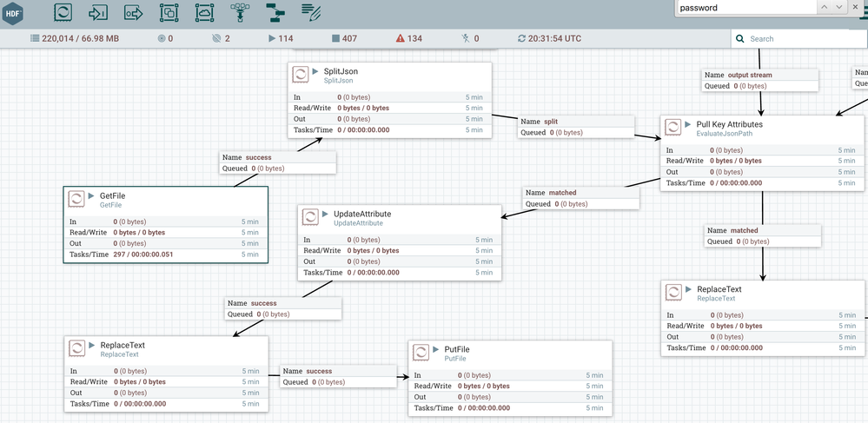The height and width of the screenshot is (423, 868).
Task: Click the Input Port toolbar icon
Action: pyautogui.click(x=99, y=12)
